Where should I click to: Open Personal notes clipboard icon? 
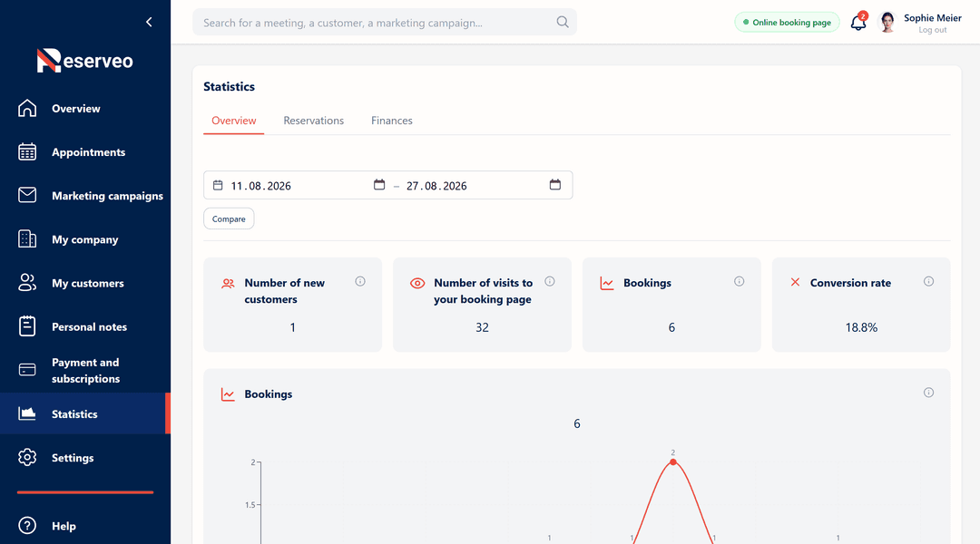click(x=27, y=326)
